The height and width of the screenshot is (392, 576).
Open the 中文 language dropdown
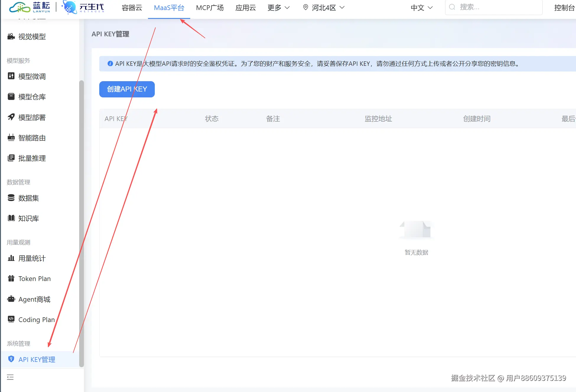422,8
